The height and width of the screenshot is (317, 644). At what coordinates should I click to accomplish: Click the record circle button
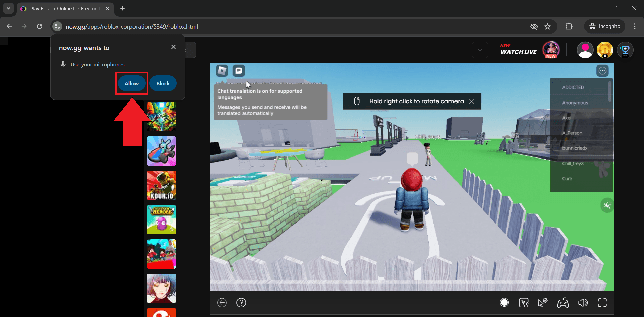pos(504,303)
